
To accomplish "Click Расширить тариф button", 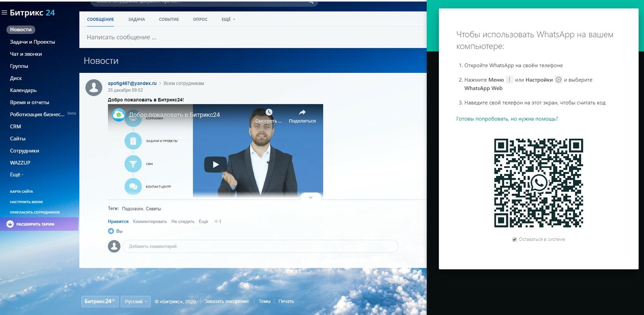I will [39, 224].
